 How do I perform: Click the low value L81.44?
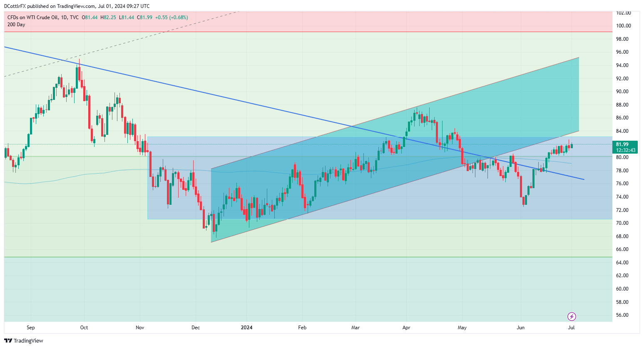tap(127, 17)
